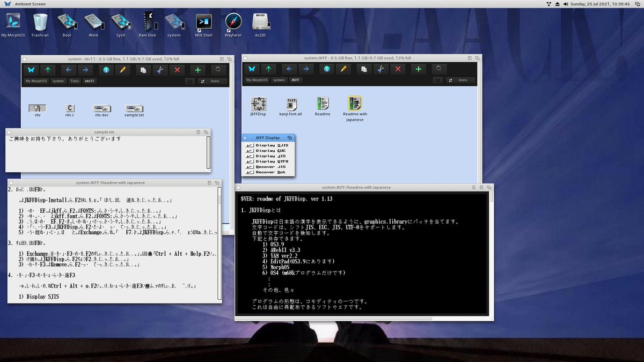Select the sample.txt file icon
The width and height of the screenshot is (644, 362).
point(134,110)
